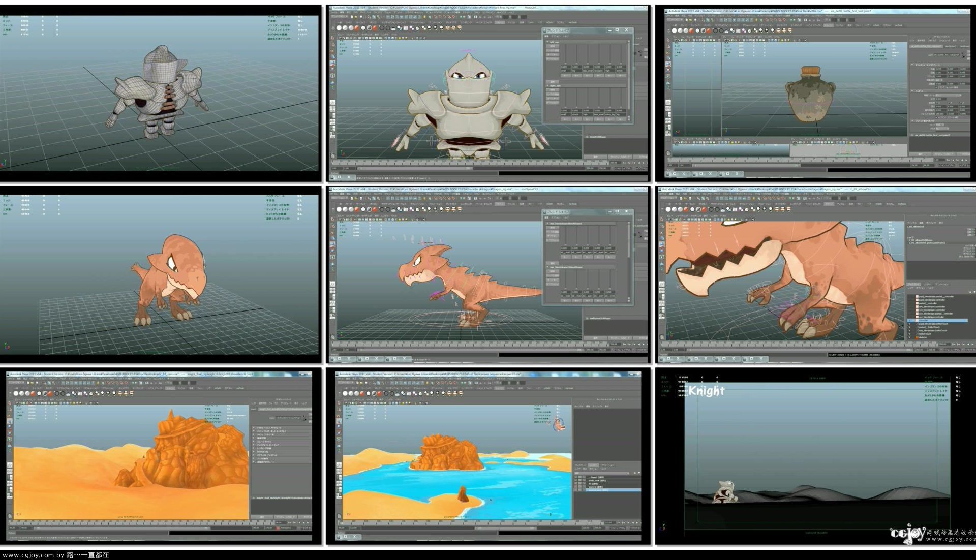Select the Scale tool in dragon rig window toolbox
This screenshot has width=976, height=560.
(332, 251)
